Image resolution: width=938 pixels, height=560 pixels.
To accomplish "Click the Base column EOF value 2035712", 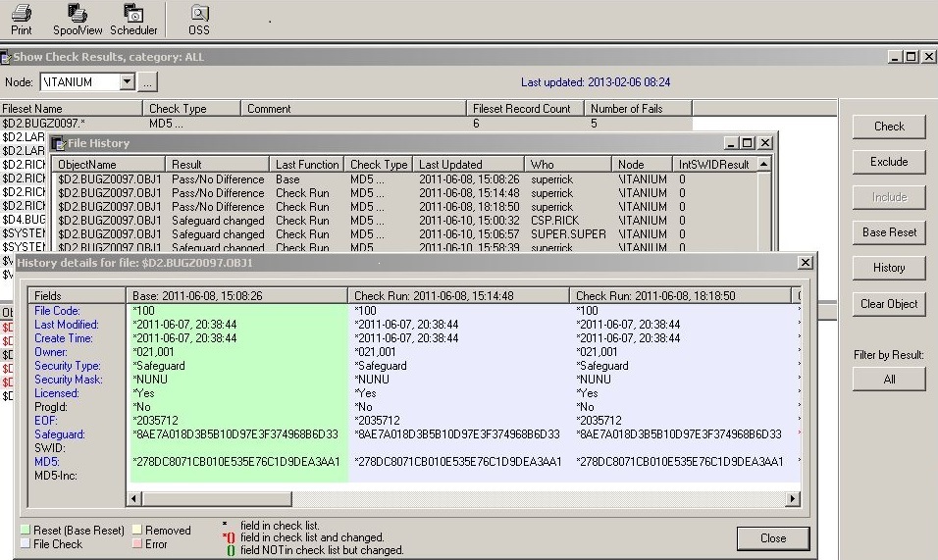I will coord(156,421).
